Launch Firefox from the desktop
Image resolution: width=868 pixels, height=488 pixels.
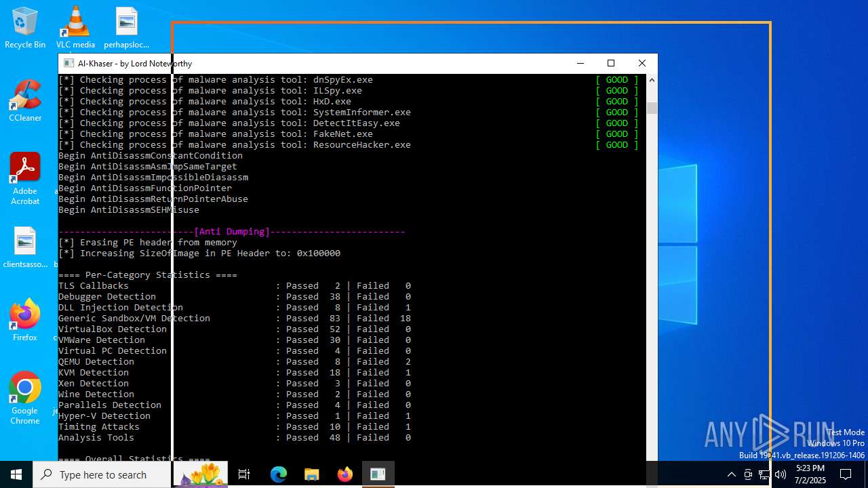point(25,321)
